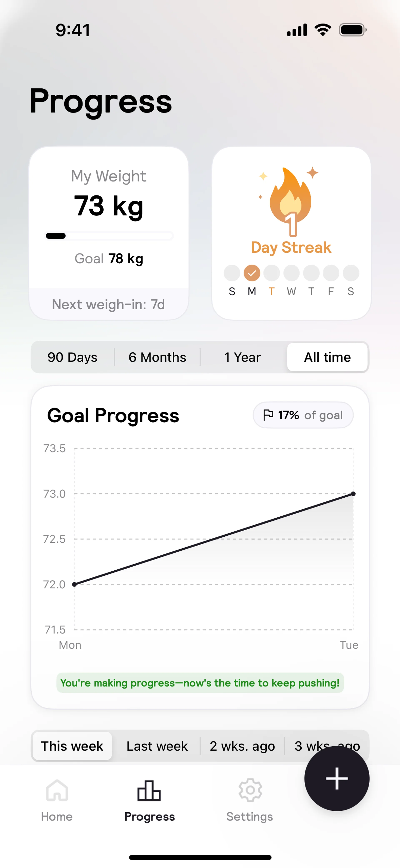Tap the weight goal progress bar
This screenshot has height=868, width=400.
(x=109, y=236)
